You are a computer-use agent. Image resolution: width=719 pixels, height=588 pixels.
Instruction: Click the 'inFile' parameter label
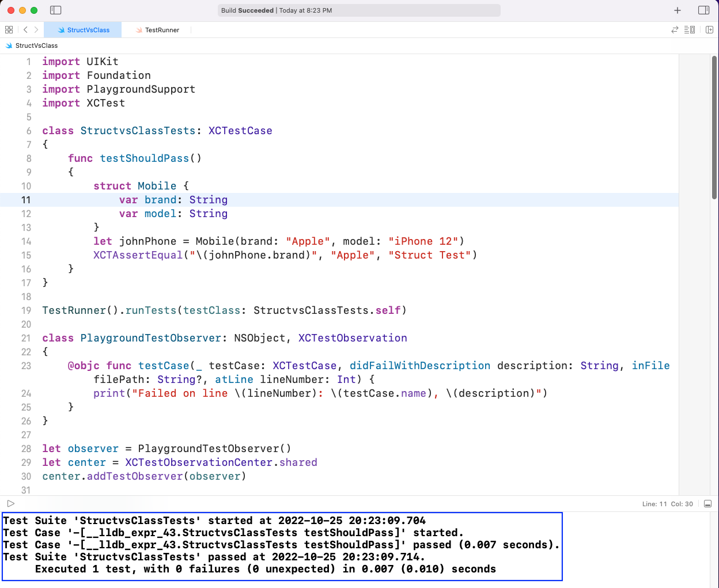point(650,366)
